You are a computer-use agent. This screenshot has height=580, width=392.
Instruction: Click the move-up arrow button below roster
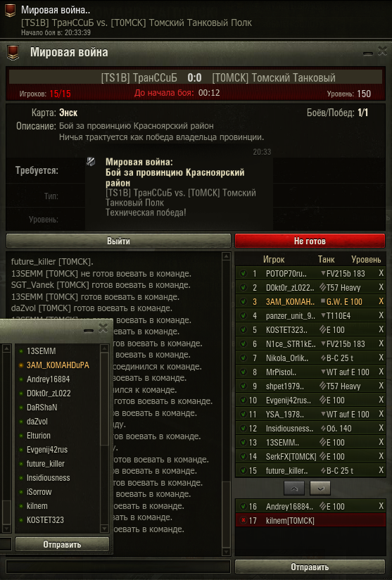coord(294,488)
